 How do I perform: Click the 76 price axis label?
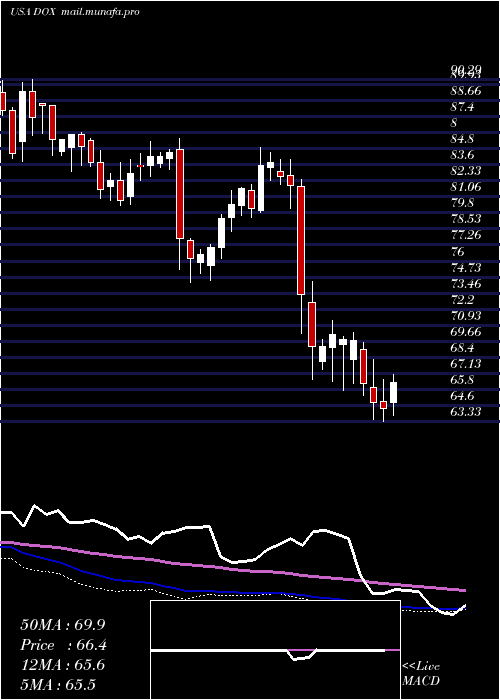[458, 252]
